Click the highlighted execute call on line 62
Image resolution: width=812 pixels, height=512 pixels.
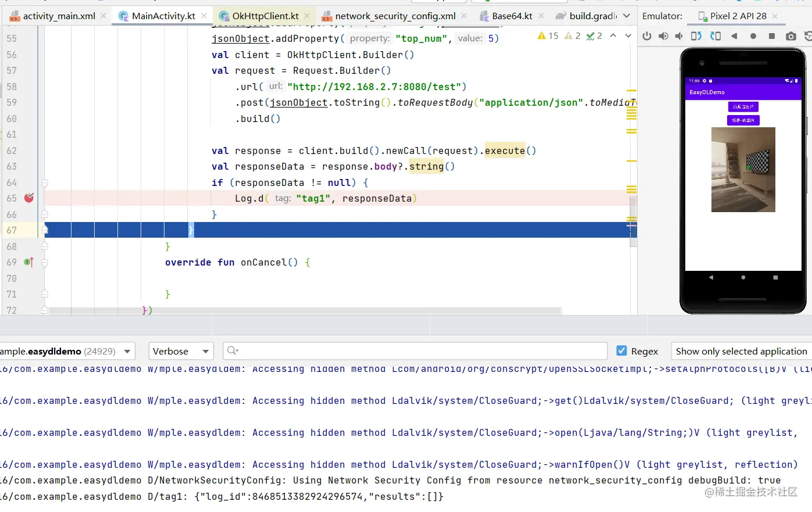(505, 151)
